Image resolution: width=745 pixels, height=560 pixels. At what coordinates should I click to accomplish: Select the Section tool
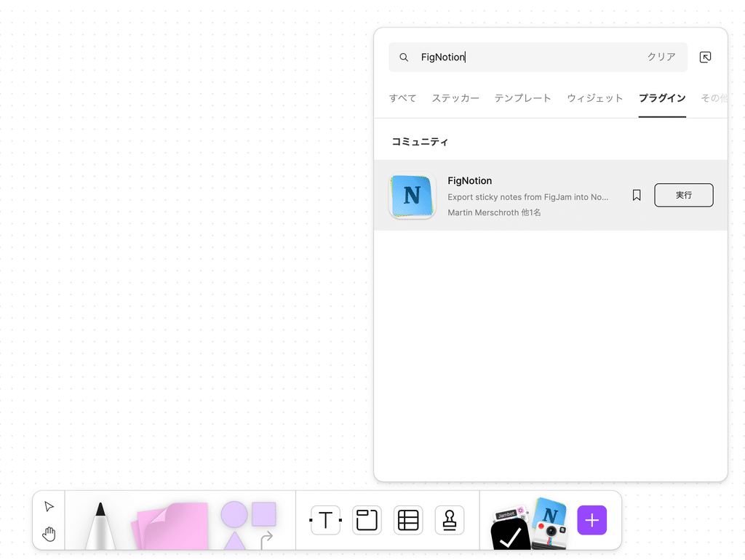(367, 520)
